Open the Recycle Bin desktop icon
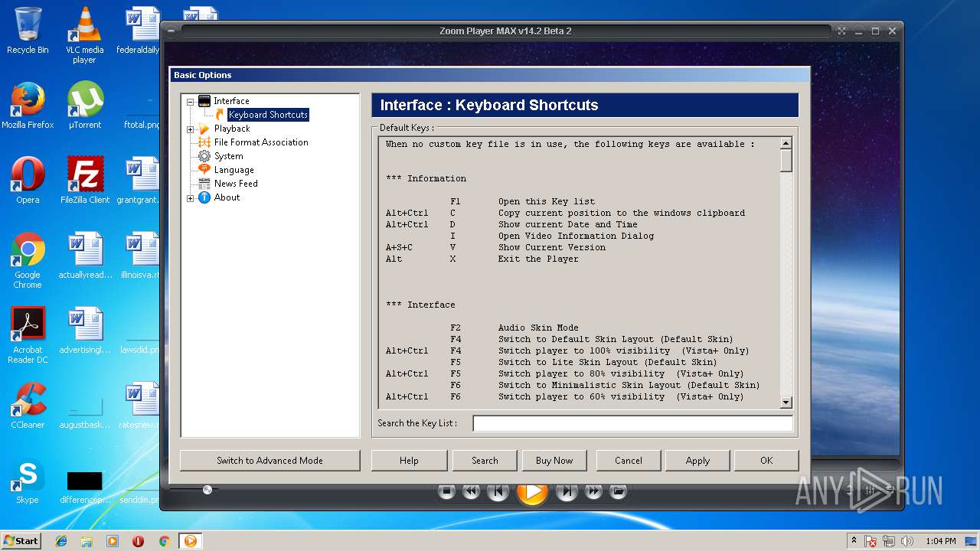 (x=28, y=31)
